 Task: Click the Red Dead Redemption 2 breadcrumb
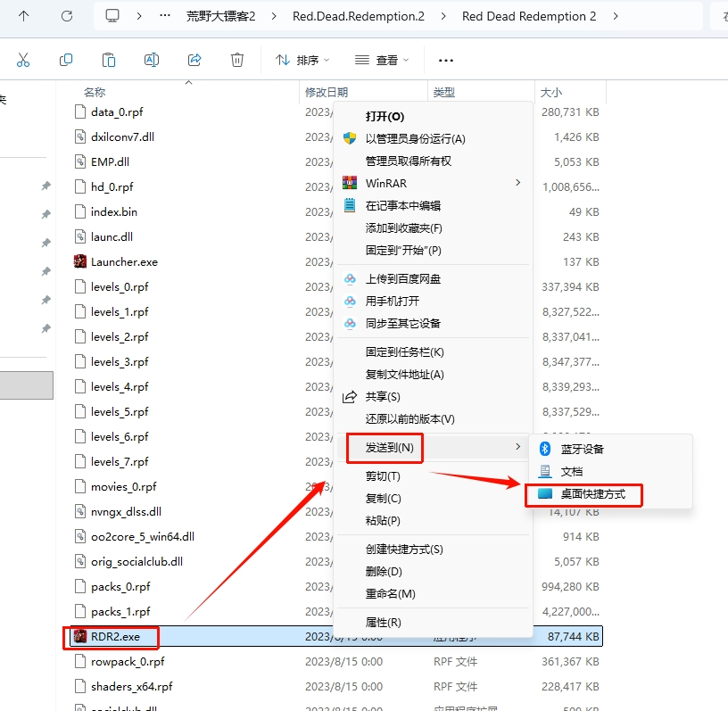pos(528,15)
